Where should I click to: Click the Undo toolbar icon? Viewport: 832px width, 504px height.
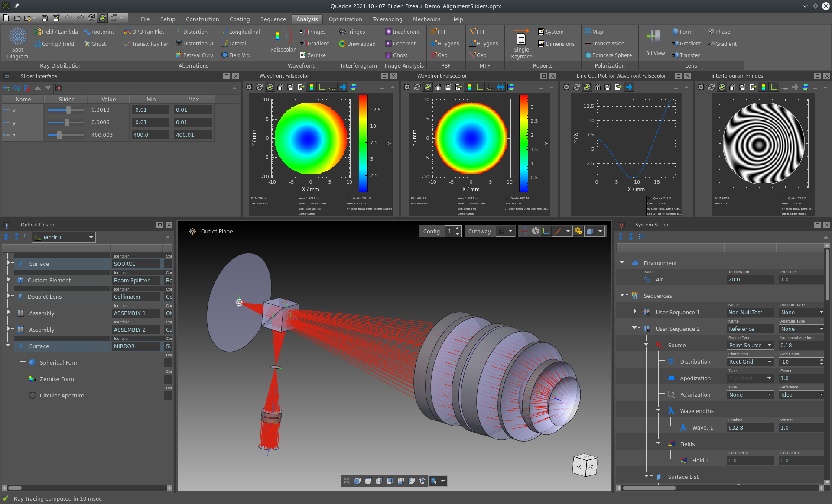69,18
